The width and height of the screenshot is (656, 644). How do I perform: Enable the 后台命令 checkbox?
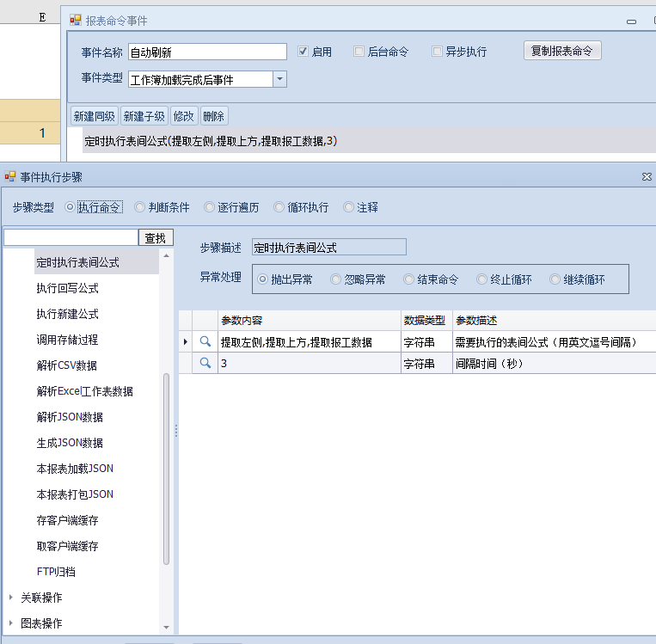(x=359, y=52)
